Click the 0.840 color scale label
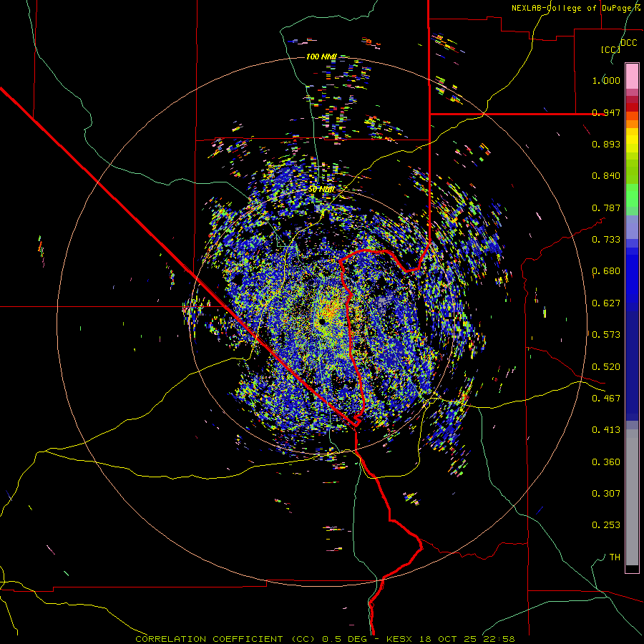This screenshot has height=644, width=644. pyautogui.click(x=606, y=176)
